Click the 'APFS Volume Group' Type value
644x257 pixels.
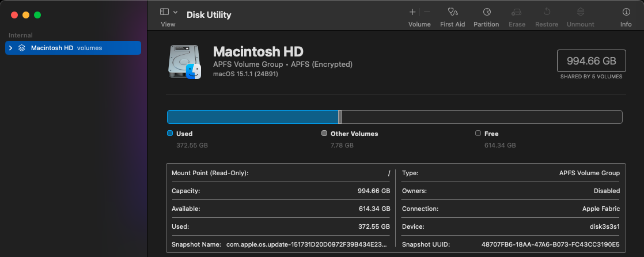[x=589, y=173]
